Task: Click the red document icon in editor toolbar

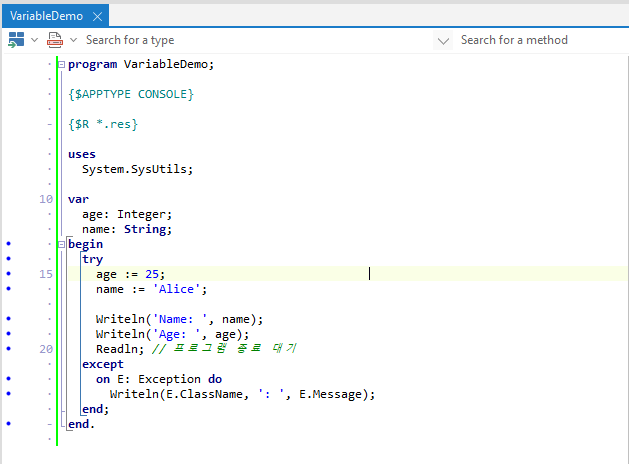Action: pos(55,40)
